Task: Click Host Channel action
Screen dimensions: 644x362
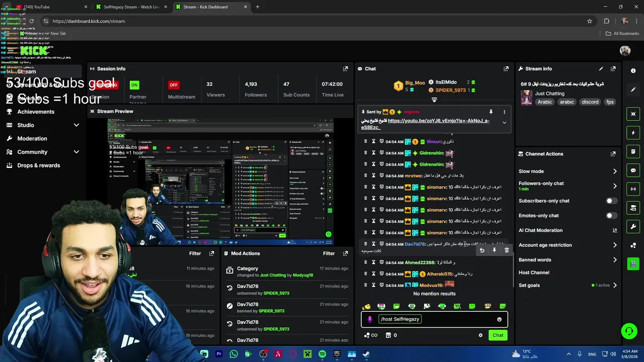Action: coord(534,273)
